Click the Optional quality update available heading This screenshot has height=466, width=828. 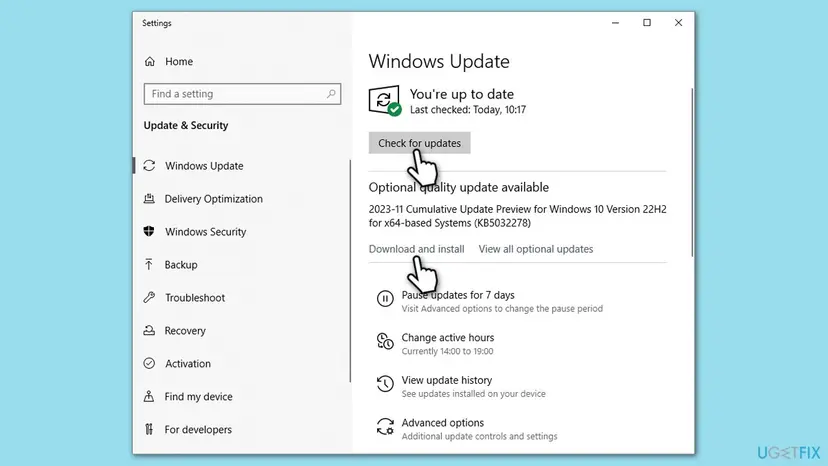458,187
